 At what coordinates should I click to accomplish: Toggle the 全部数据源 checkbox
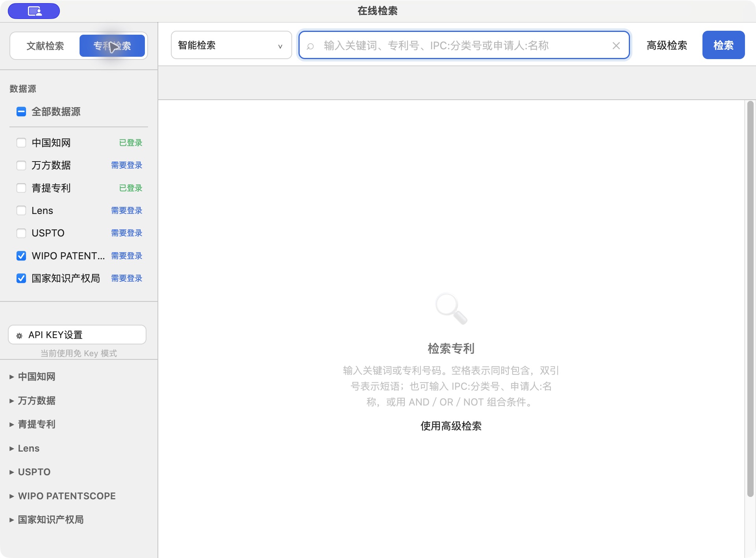[x=21, y=112]
